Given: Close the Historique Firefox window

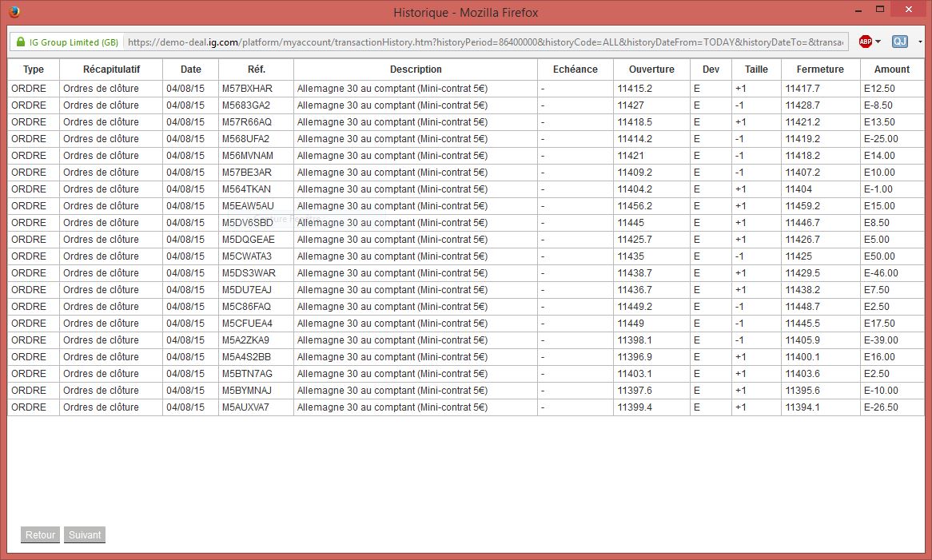Looking at the screenshot, I should [908, 10].
